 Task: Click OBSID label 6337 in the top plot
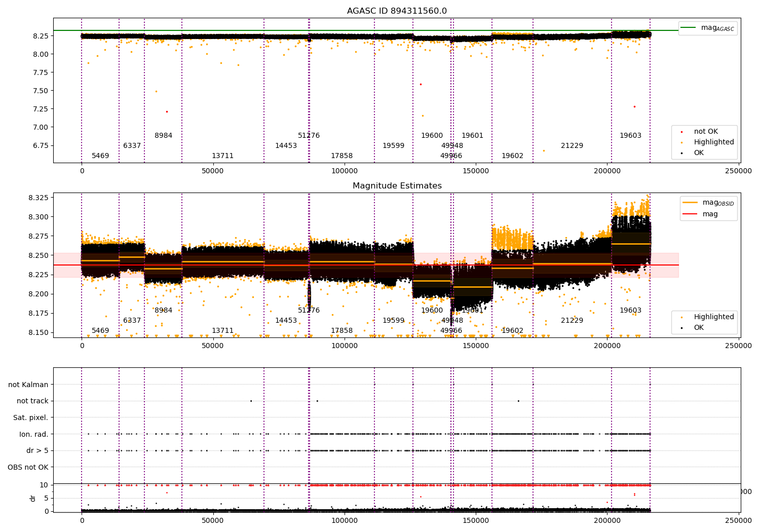point(132,145)
